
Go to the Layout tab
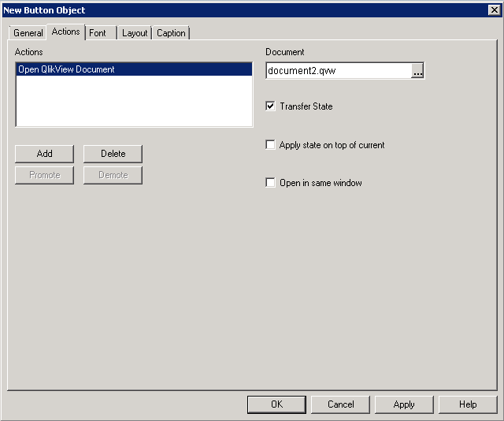pos(135,33)
